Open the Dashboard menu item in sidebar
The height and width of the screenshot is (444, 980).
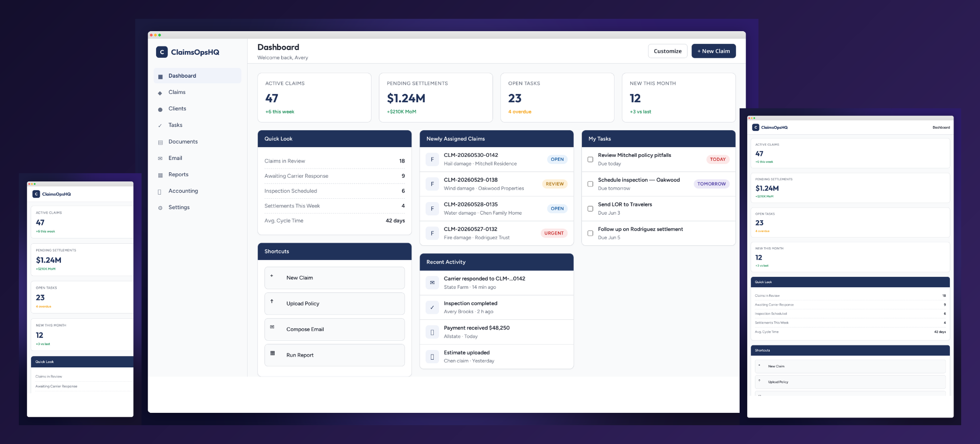tap(198, 76)
